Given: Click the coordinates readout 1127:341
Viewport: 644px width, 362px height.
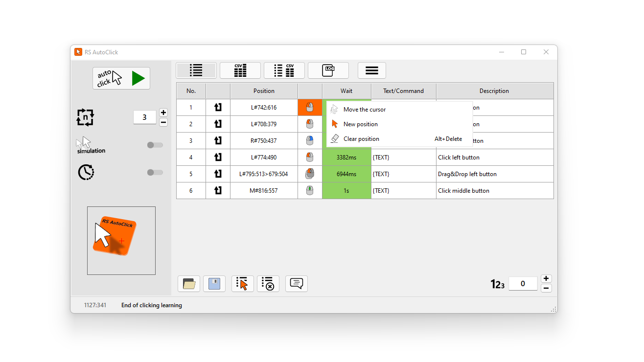Looking at the screenshot, I should pos(95,305).
